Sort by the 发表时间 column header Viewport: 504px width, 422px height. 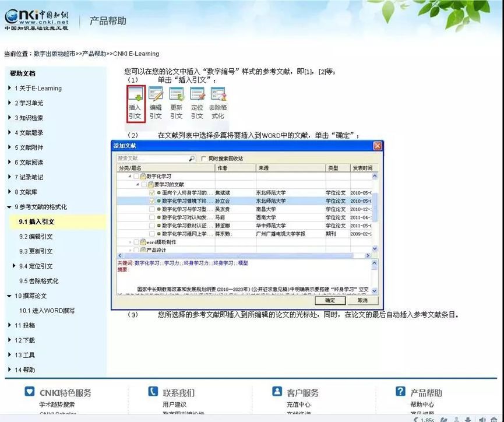(x=364, y=168)
